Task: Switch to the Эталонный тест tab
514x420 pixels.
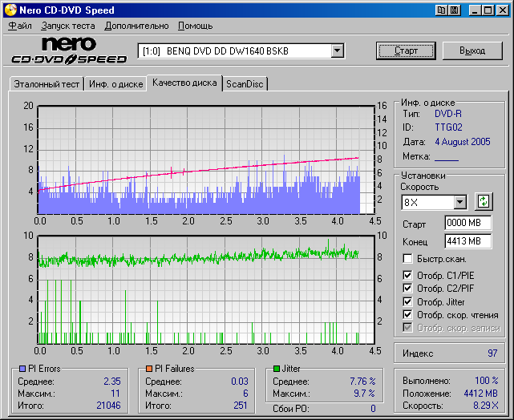Action: coord(46,83)
